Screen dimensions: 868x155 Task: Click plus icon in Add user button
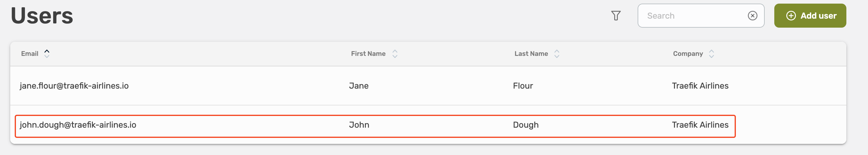pyautogui.click(x=791, y=16)
